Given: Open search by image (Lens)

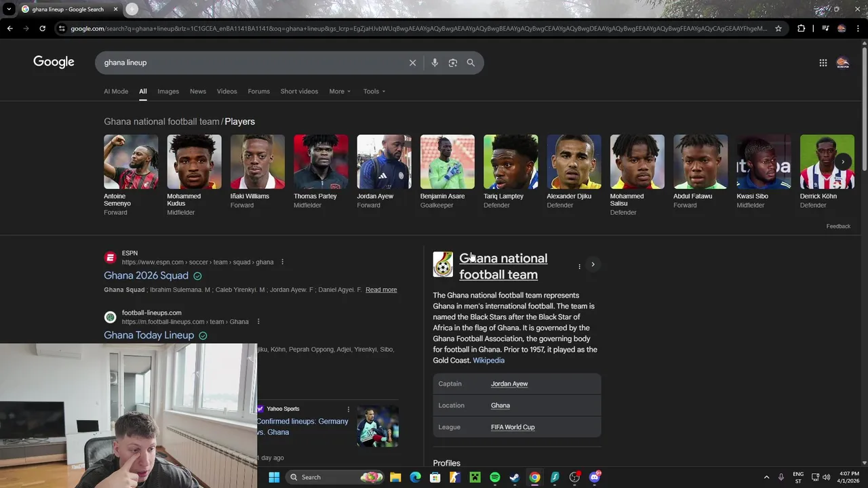Looking at the screenshot, I should [452, 62].
